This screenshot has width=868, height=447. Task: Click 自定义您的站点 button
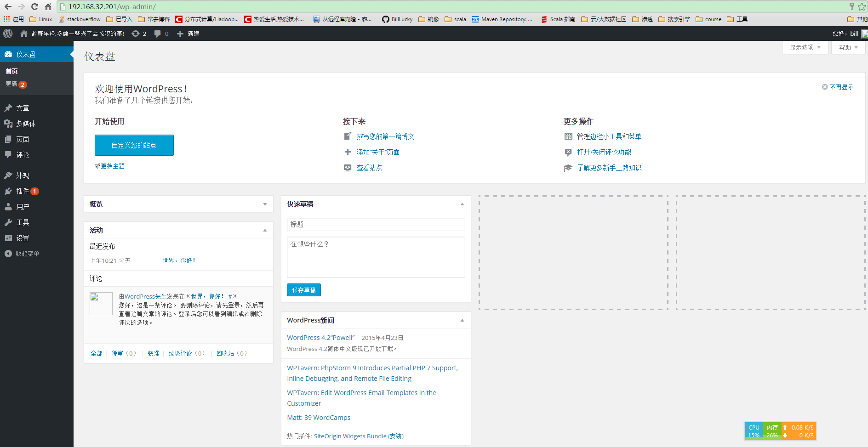coord(134,145)
